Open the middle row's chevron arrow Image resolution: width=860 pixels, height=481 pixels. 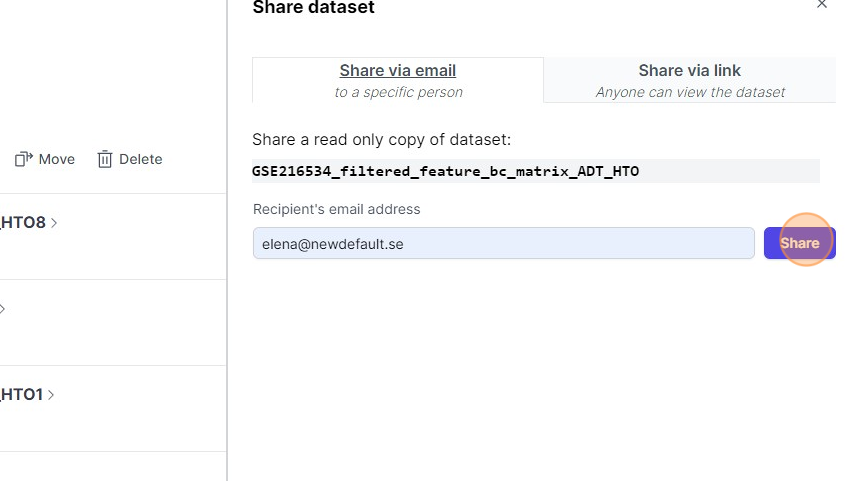tap(3, 309)
